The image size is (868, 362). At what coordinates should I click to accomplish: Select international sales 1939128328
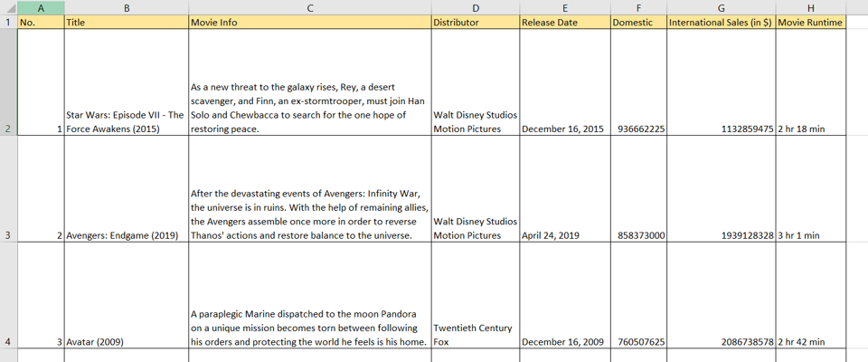(x=722, y=188)
